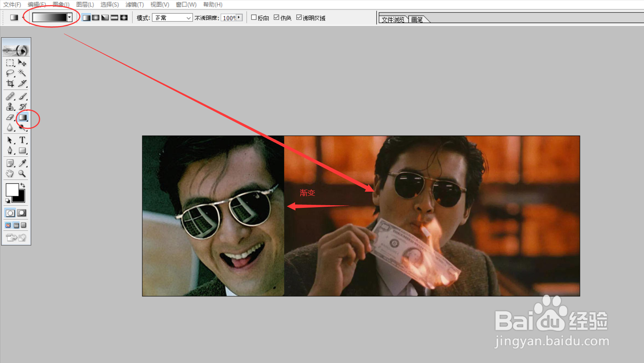Open the 视图(V) menu
This screenshot has height=363, width=644.
[160, 5]
